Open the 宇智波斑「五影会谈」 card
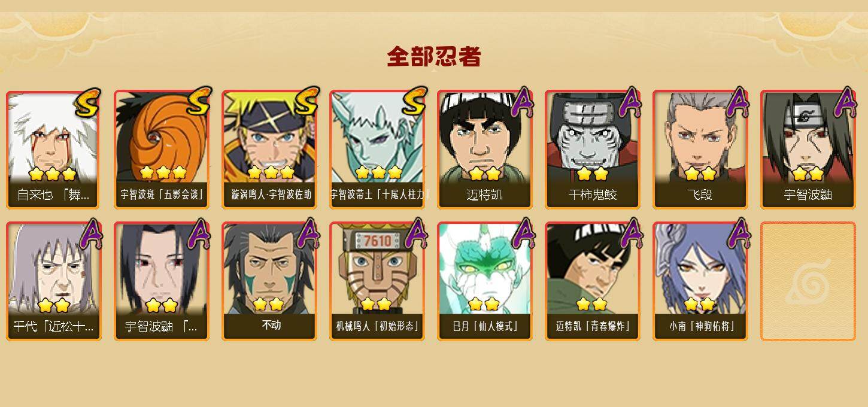Screen dimensions: 868x407 162,150
